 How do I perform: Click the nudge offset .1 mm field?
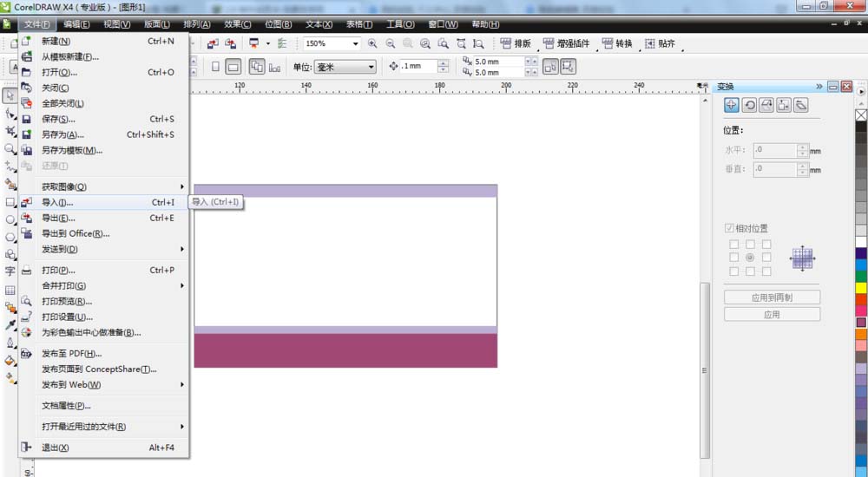[x=419, y=67]
